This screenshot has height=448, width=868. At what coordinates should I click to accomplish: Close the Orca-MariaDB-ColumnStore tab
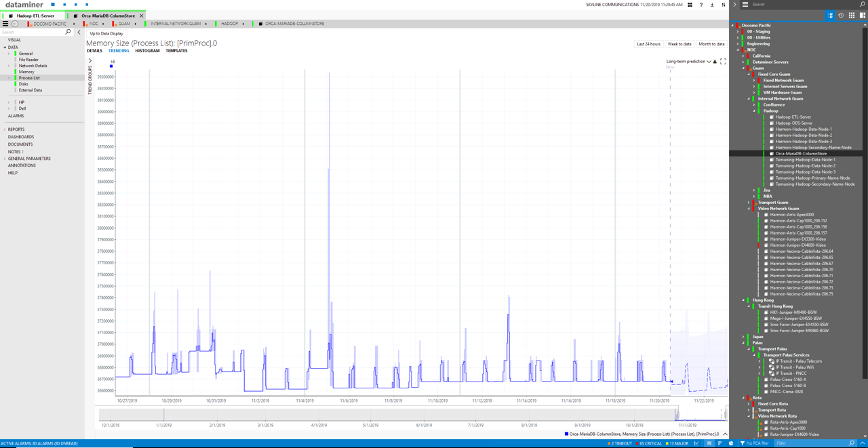142,16
